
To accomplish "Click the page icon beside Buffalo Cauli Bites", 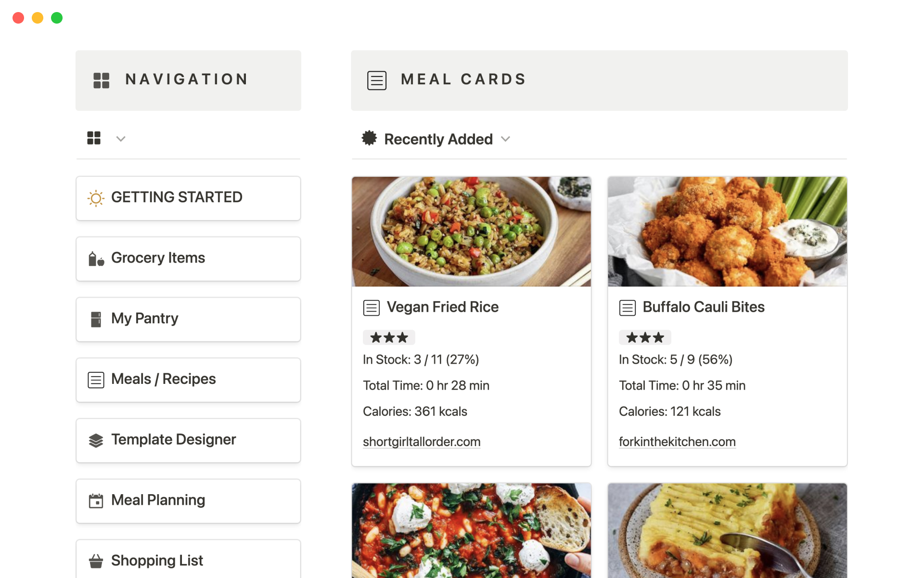I will [628, 308].
